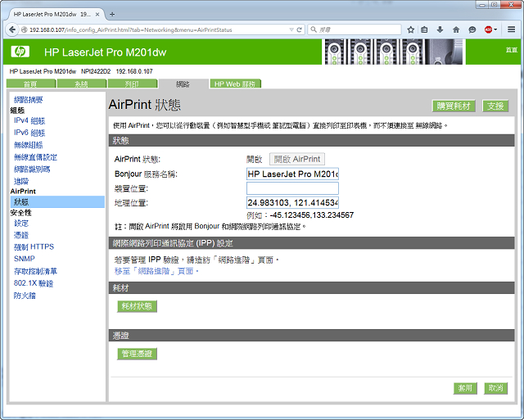Image resolution: width=524 pixels, height=420 pixels.
Task: Click the 耗材狀態 button
Action: [x=137, y=305]
